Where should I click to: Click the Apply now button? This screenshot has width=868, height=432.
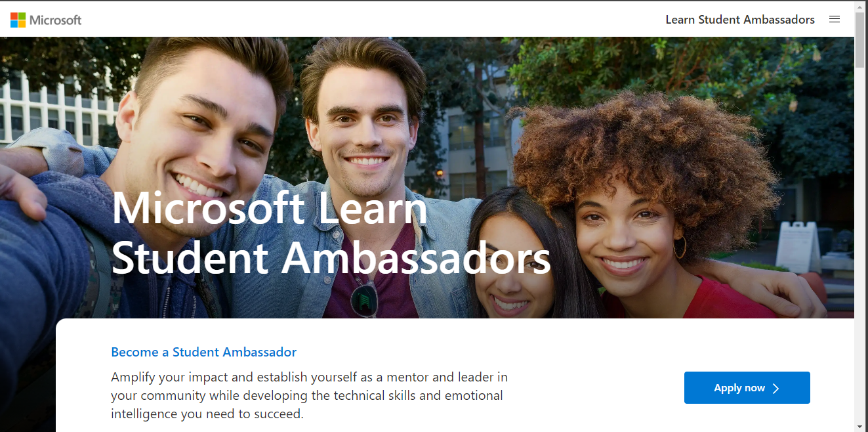pyautogui.click(x=747, y=387)
